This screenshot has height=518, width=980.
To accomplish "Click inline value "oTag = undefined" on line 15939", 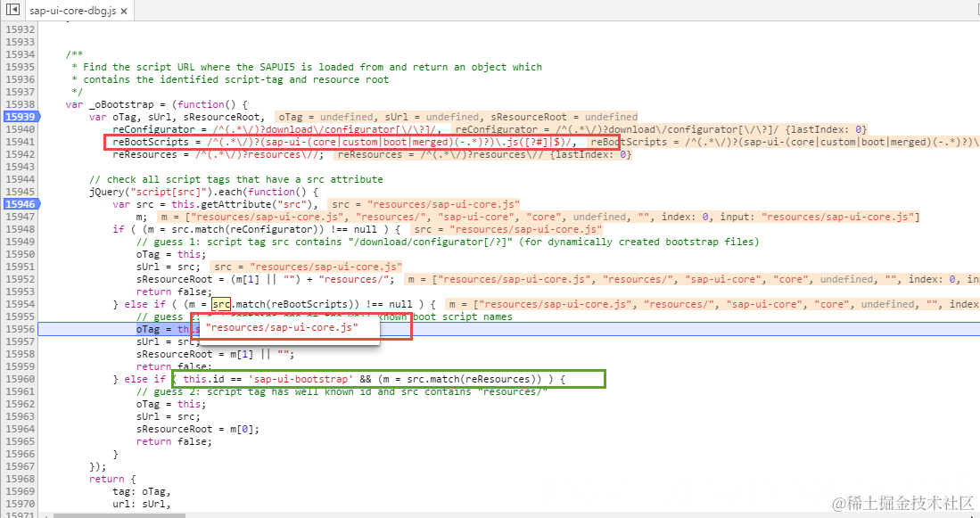I will pos(325,117).
